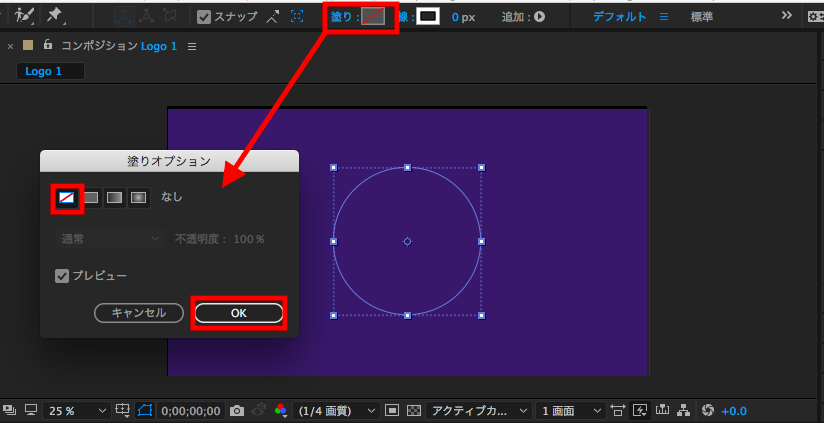Toggle the transparency grid icon
The height and width of the screenshot is (423, 824).
click(415, 410)
